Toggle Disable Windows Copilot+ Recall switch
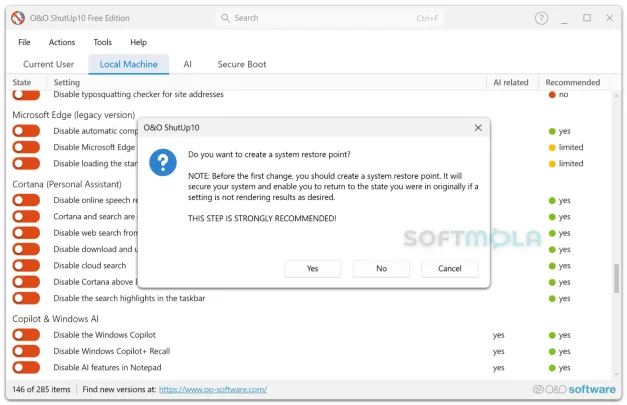This screenshot has height=405, width=627. tap(26, 351)
